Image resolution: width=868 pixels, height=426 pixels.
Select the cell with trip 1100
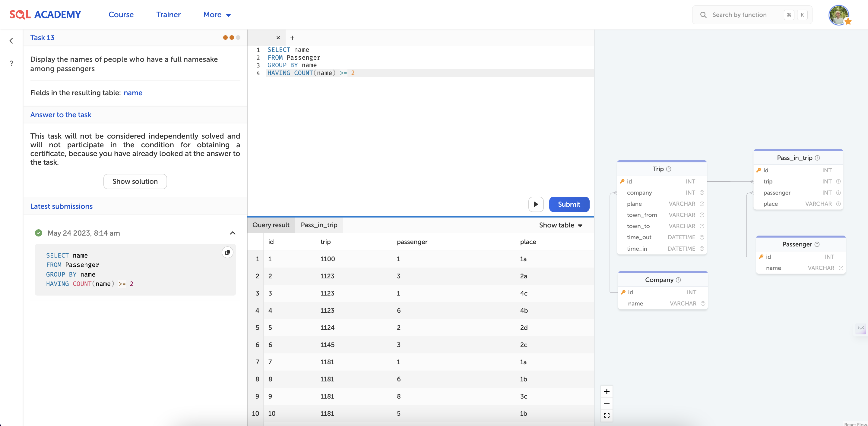click(327, 259)
